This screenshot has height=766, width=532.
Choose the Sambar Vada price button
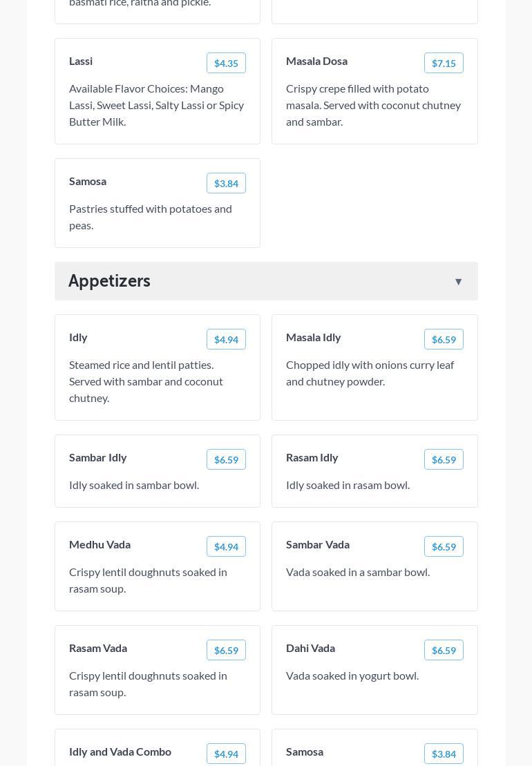click(444, 546)
